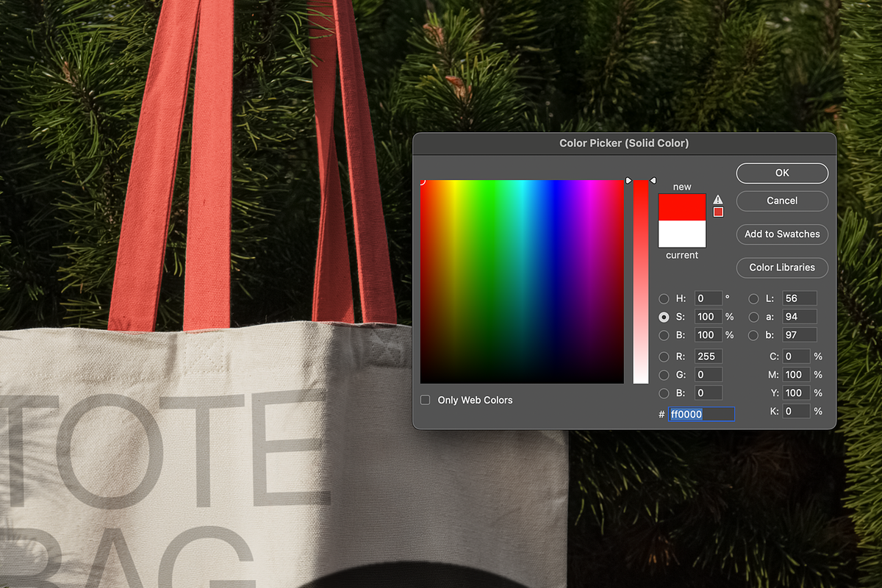Click the Cancel button
882x588 pixels.
[x=782, y=201]
